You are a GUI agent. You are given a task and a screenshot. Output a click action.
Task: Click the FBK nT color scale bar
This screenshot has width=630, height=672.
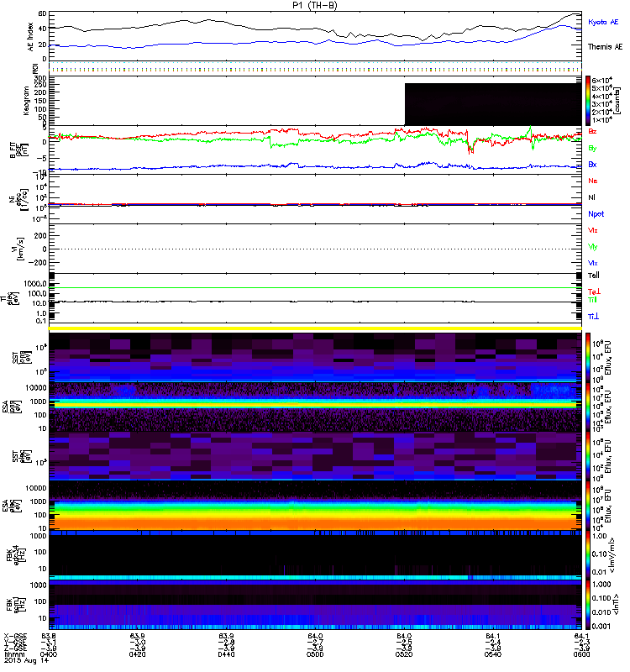[x=588, y=605]
